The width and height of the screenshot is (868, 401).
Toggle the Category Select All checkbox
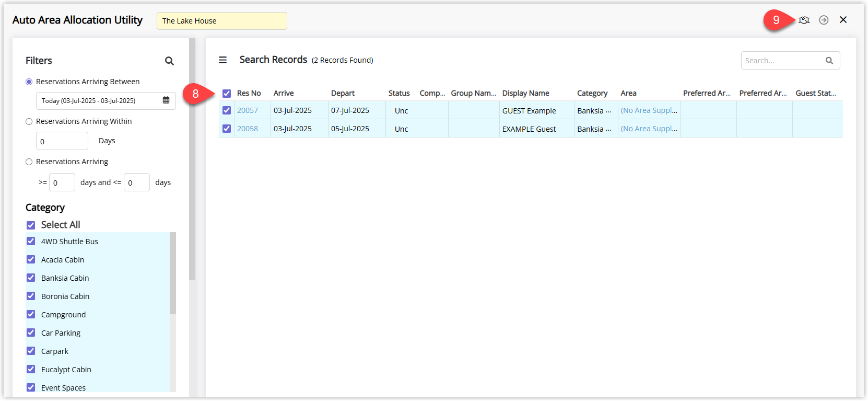[31, 225]
